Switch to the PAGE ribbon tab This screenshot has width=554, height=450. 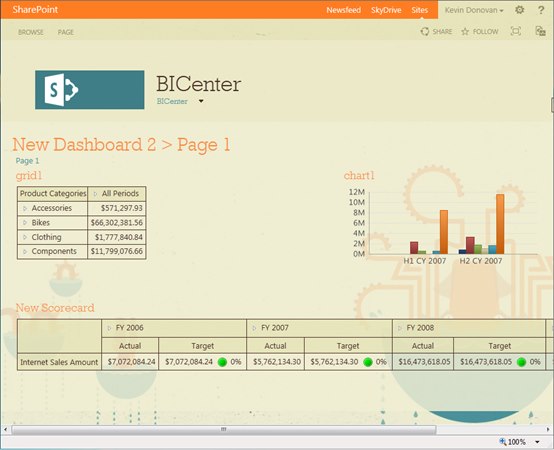(66, 32)
